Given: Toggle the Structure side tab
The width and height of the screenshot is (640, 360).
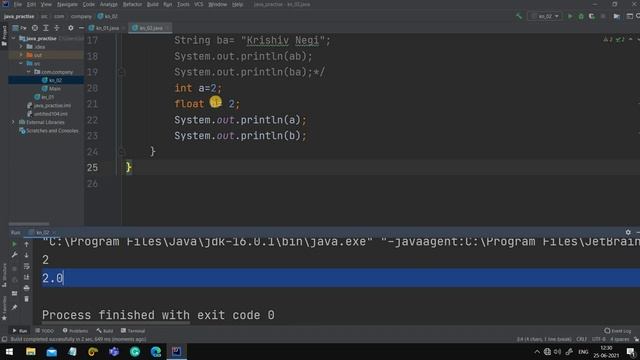Looking at the screenshot, I should [4, 275].
